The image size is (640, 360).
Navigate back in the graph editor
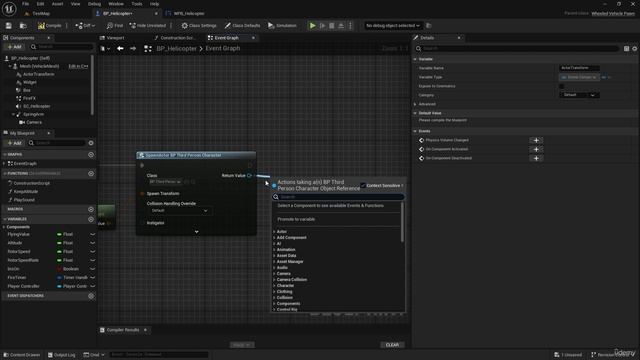click(120, 49)
